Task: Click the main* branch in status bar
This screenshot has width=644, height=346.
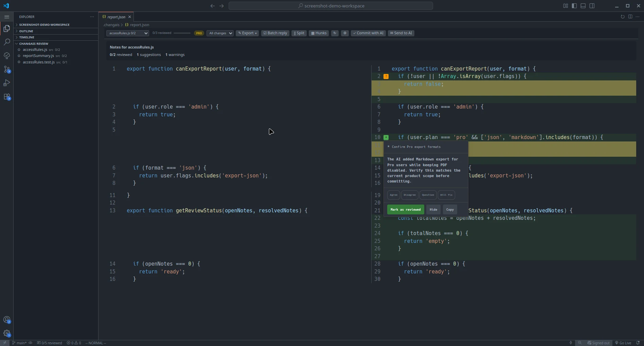Action: click(19, 343)
